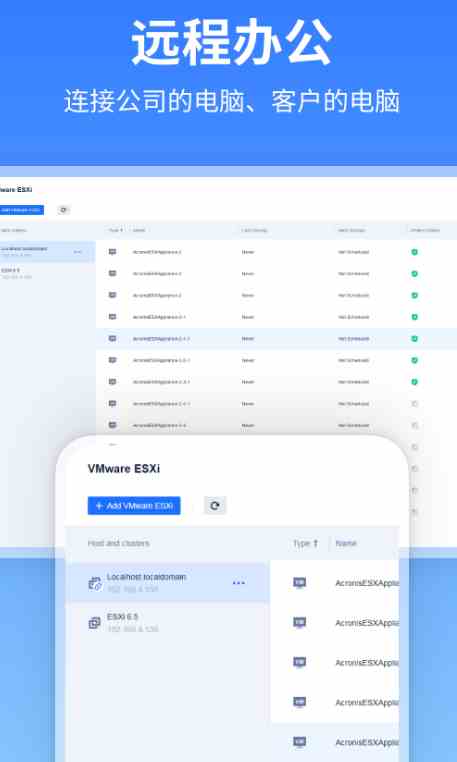Open the three-dot menu on the large Localhost.localdomain entry
The width and height of the screenshot is (457, 762).
tap(239, 583)
